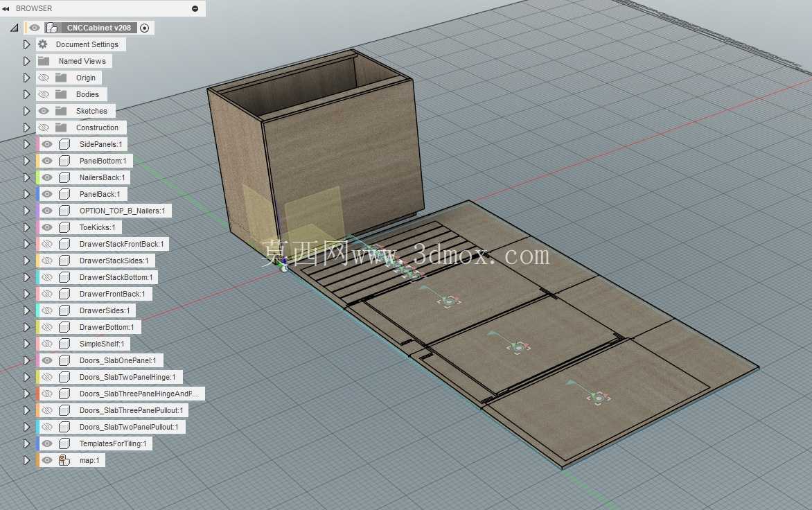Show the hidden Construction folder
This screenshot has height=510, width=812.
[44, 127]
